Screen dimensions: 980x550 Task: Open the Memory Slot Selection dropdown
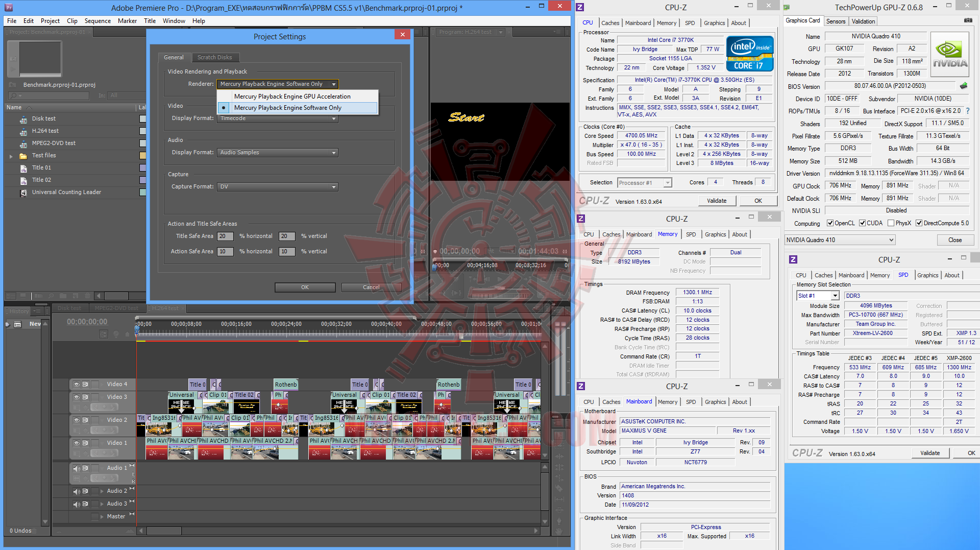point(818,296)
